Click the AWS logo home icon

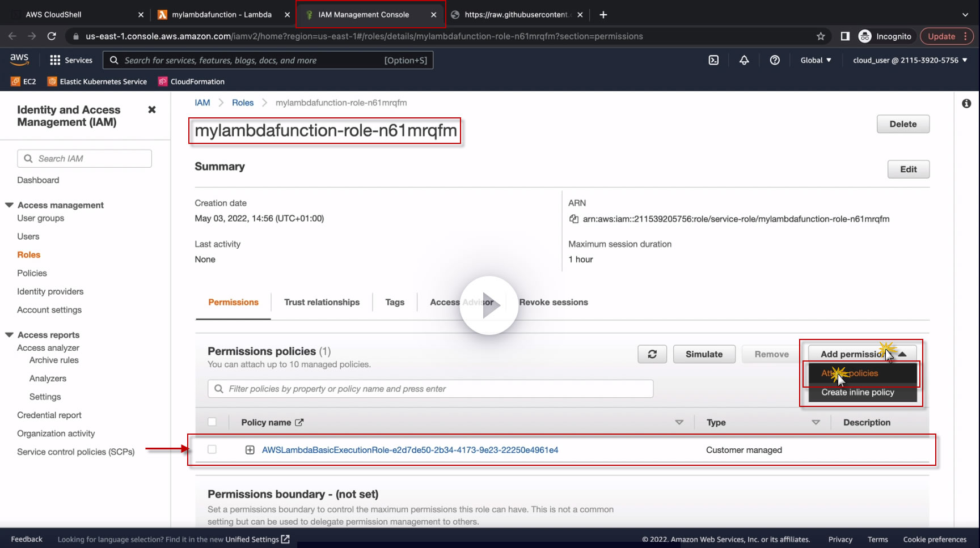(x=19, y=60)
